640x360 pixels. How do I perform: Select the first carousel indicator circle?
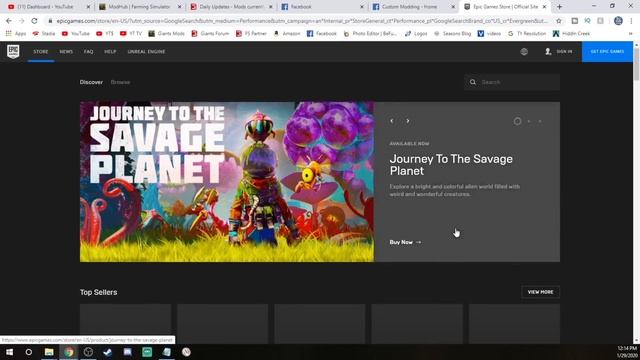point(517,121)
